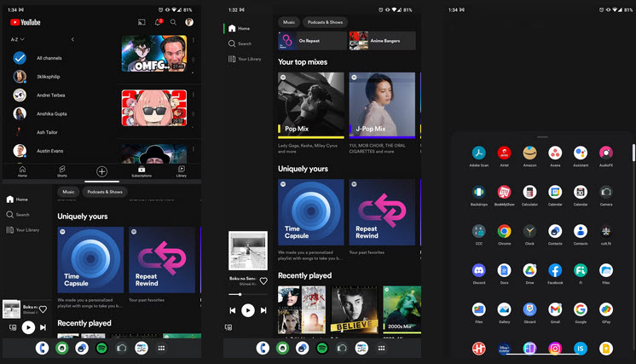This screenshot has height=364, width=636.
Task: Open BookMyShow app
Action: tap(504, 192)
